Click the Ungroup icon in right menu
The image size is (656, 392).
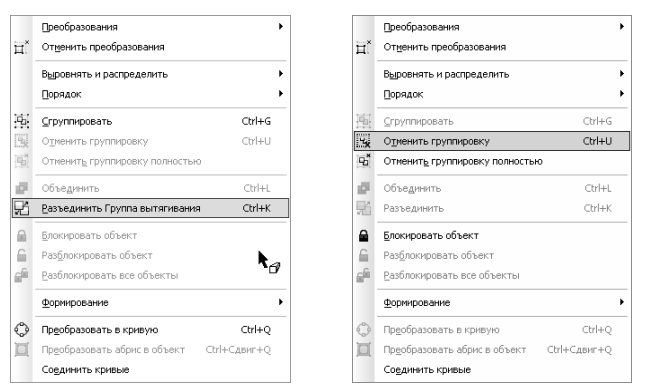(363, 141)
